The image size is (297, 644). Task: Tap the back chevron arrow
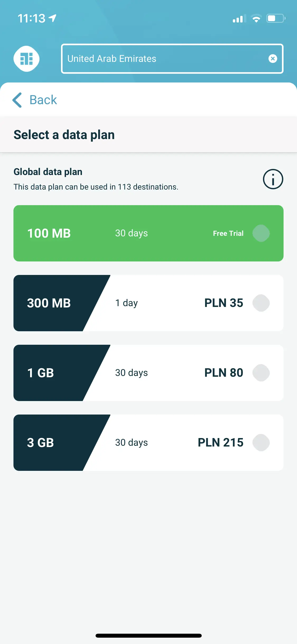pyautogui.click(x=17, y=100)
